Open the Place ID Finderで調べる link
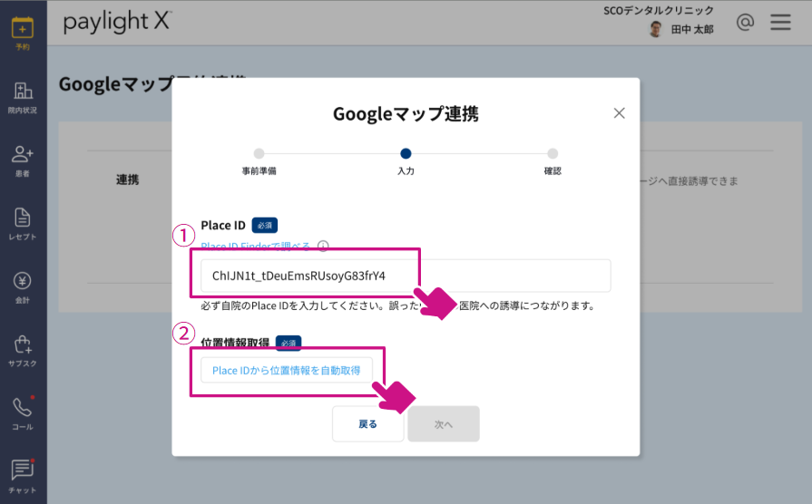812x504 pixels. click(x=255, y=247)
